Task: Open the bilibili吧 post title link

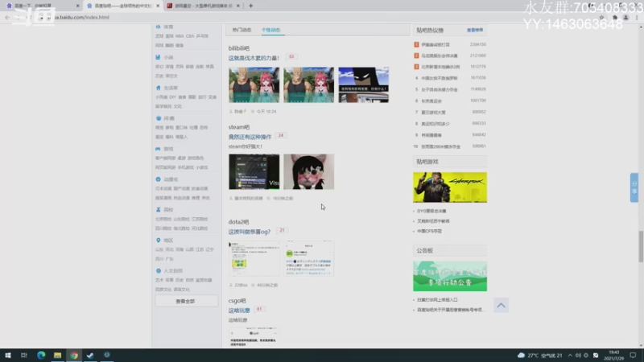Action: [254, 58]
